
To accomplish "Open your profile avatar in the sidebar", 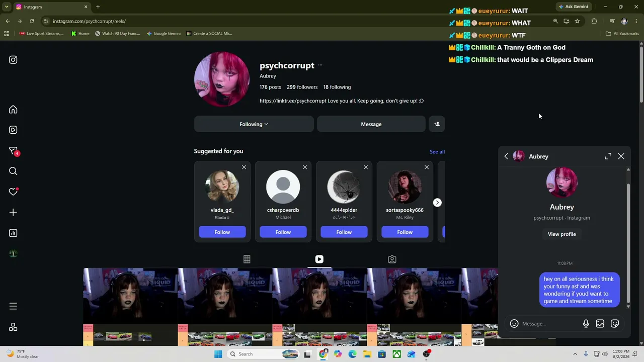I will pos(13,253).
